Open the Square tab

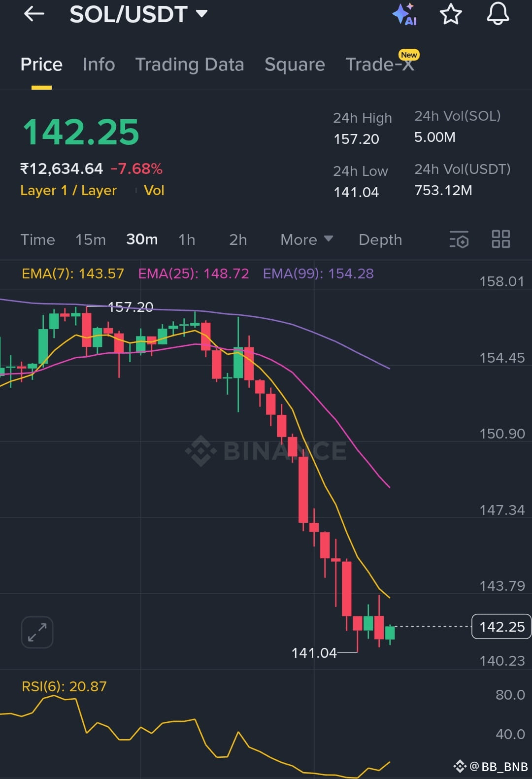tap(295, 65)
